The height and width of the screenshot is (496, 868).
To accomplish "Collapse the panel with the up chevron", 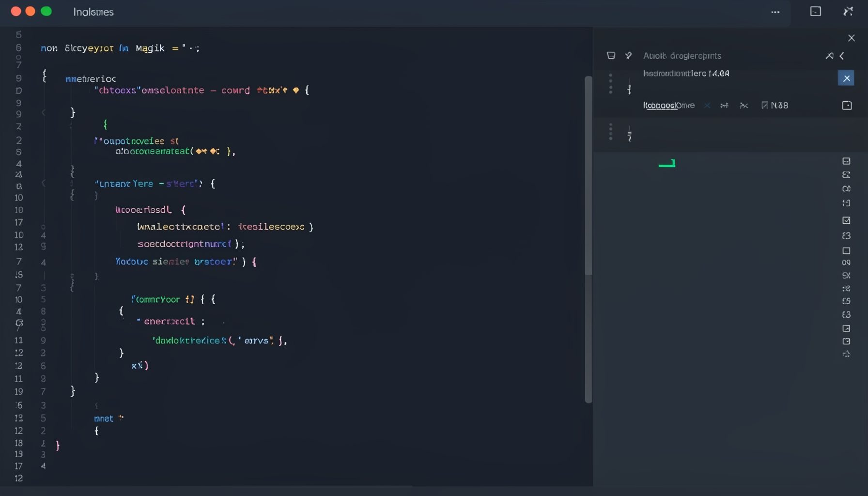I will coord(829,56).
